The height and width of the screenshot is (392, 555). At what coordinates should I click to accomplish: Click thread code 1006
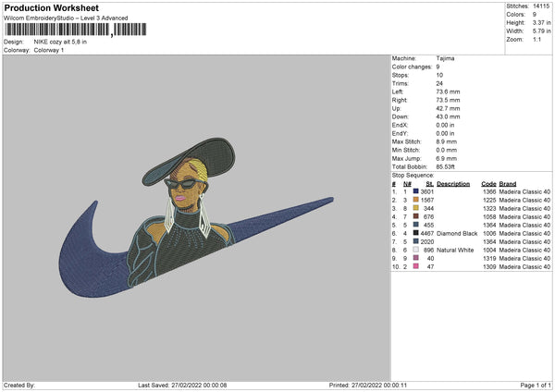coord(489,234)
